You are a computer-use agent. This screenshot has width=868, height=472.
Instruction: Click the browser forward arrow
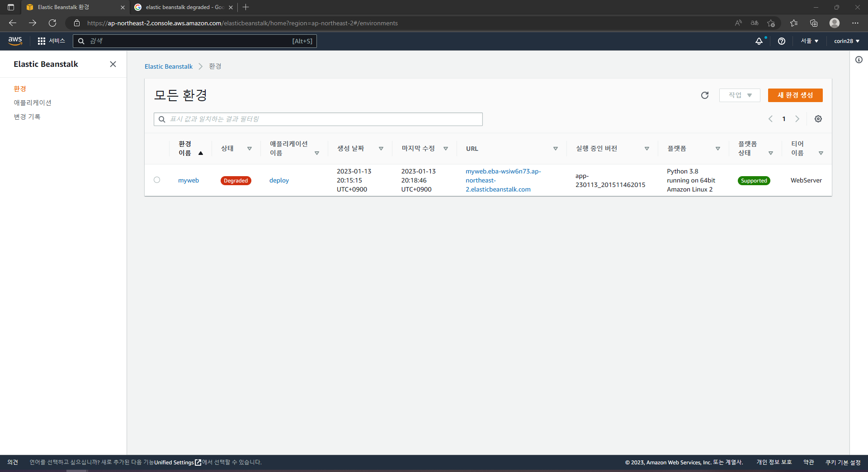(x=33, y=23)
